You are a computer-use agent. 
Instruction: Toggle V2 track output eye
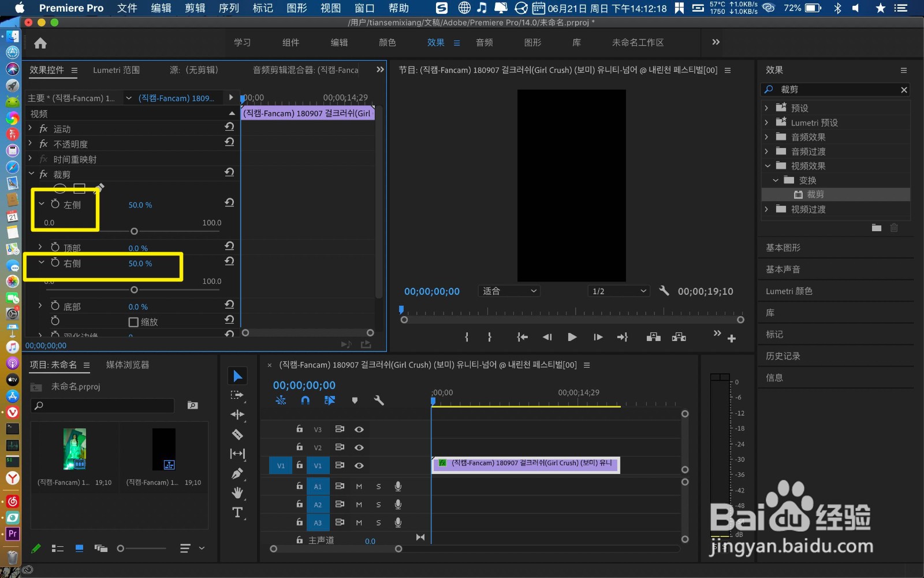point(359,447)
